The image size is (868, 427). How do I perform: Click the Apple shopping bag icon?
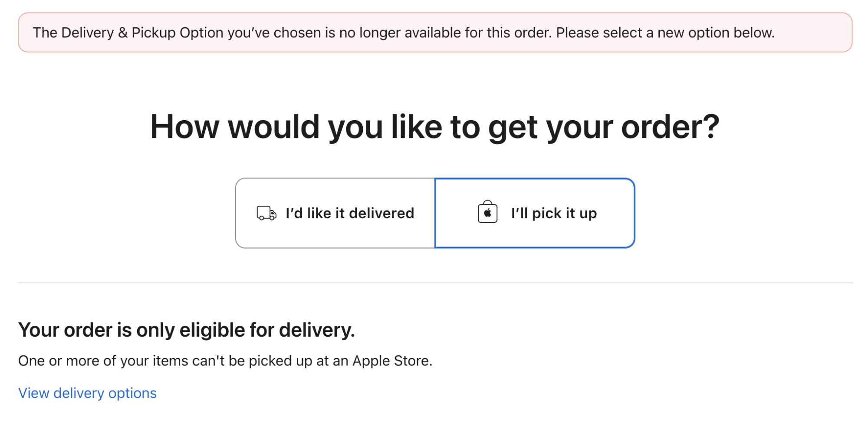click(x=487, y=212)
